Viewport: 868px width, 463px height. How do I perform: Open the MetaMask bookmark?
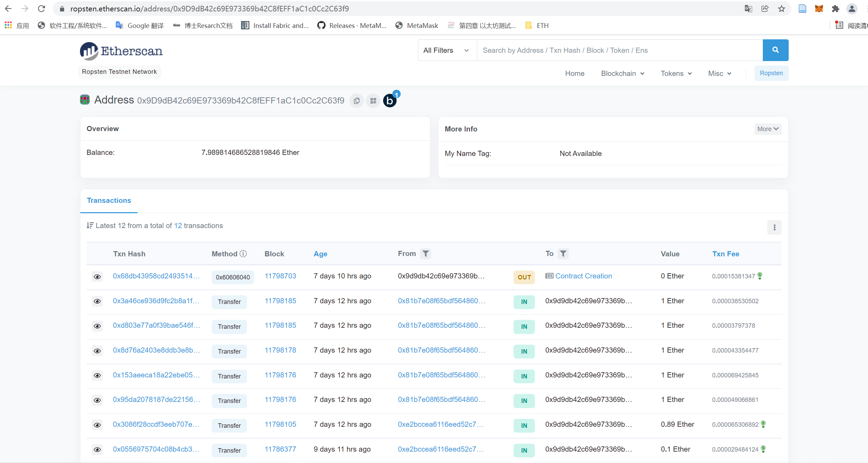[x=417, y=26]
